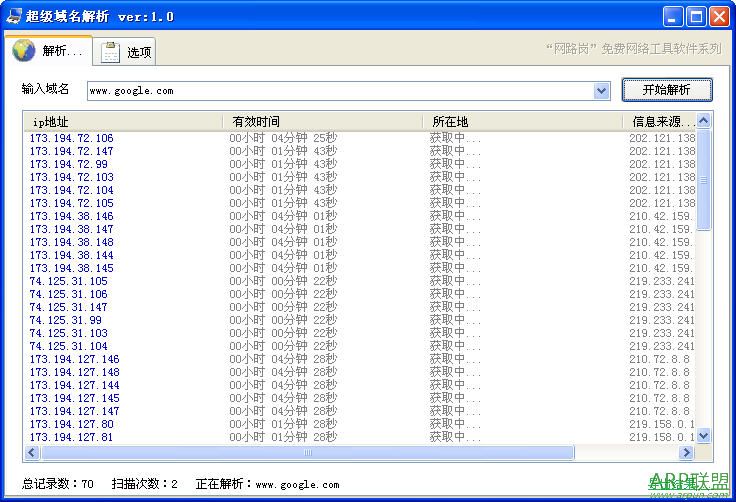The image size is (736, 502).
Task: Click the 所在地 column header
Action: pos(522,121)
